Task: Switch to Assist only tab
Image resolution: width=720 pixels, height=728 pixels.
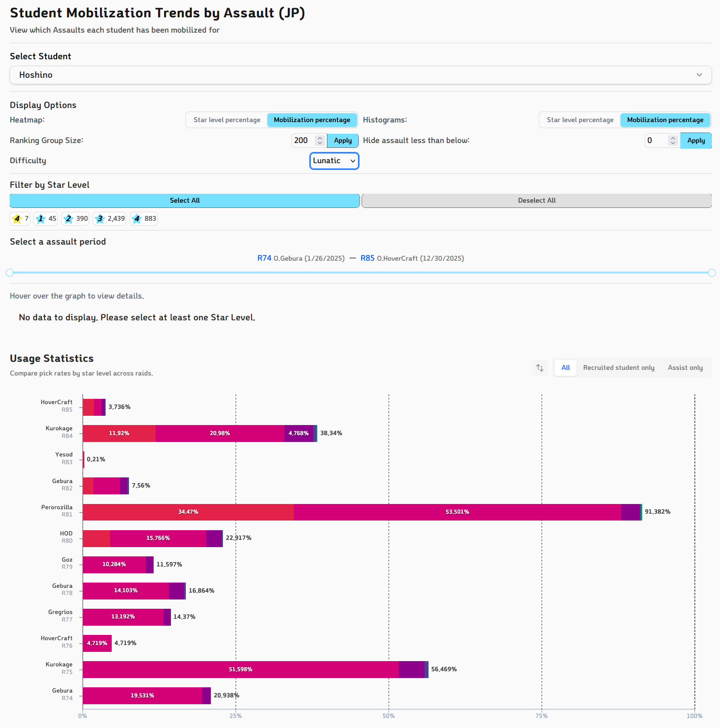Action: (x=685, y=367)
